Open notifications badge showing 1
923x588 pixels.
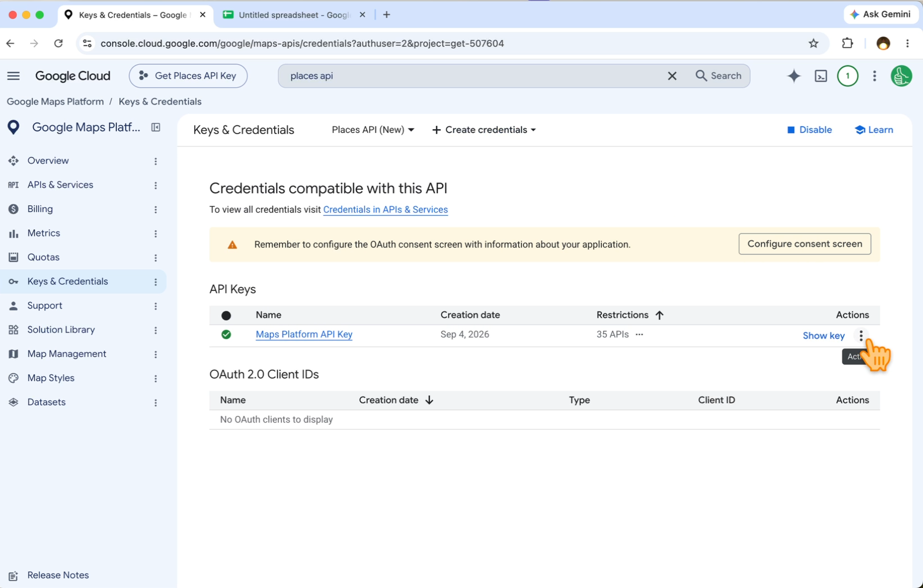(847, 76)
